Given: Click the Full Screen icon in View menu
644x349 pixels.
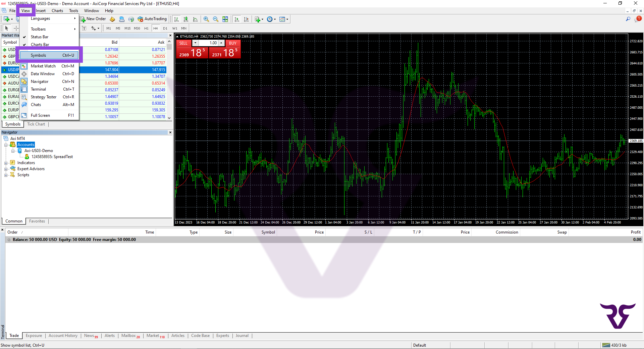Looking at the screenshot, I should 24,115.
